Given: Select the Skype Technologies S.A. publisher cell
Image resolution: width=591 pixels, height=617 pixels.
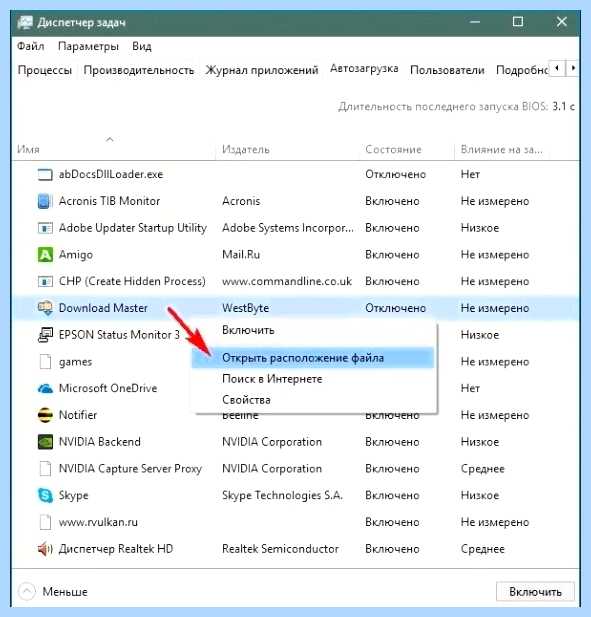Looking at the screenshot, I should [x=282, y=495].
